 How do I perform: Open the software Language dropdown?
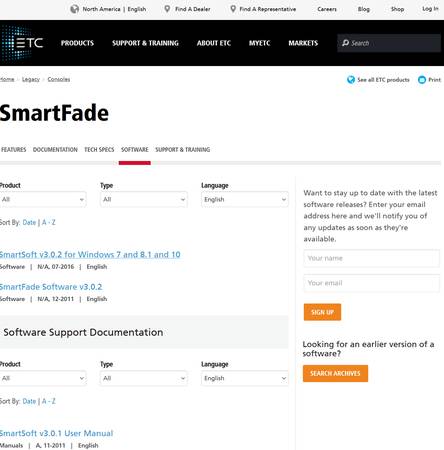tap(245, 199)
